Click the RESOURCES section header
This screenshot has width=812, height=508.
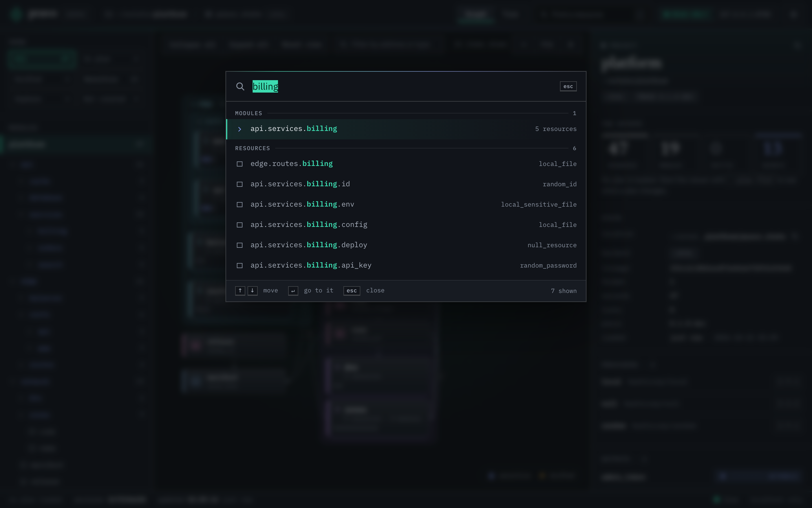point(252,148)
